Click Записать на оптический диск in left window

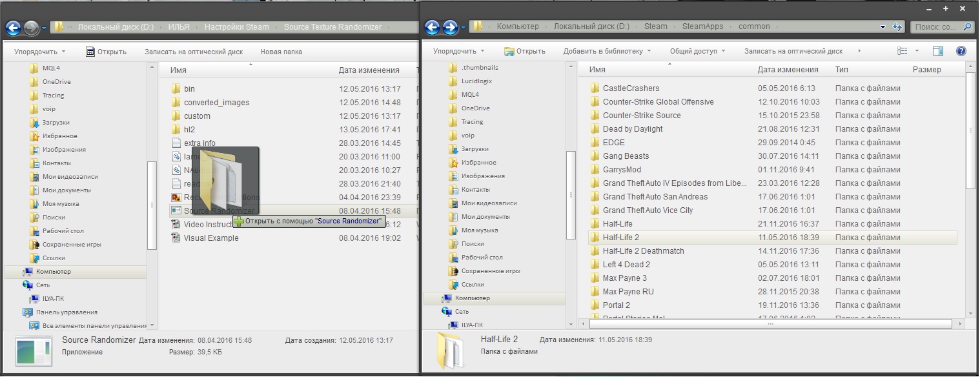click(x=194, y=52)
